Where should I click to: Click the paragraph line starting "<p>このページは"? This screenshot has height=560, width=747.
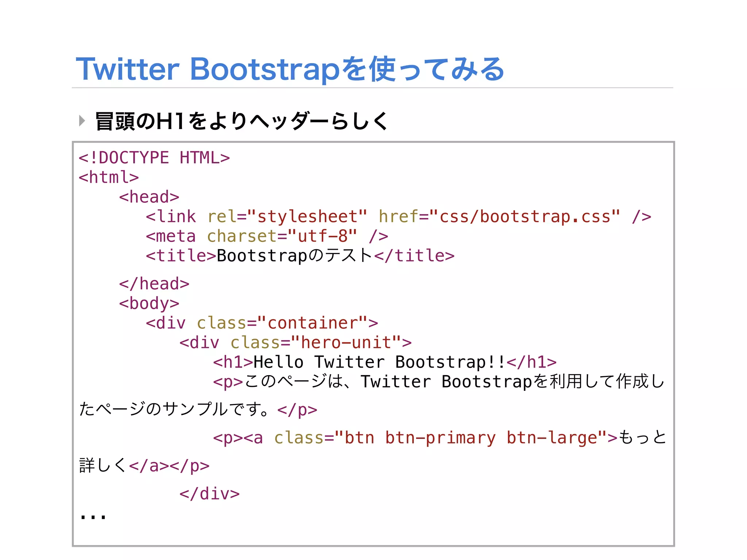(439, 382)
